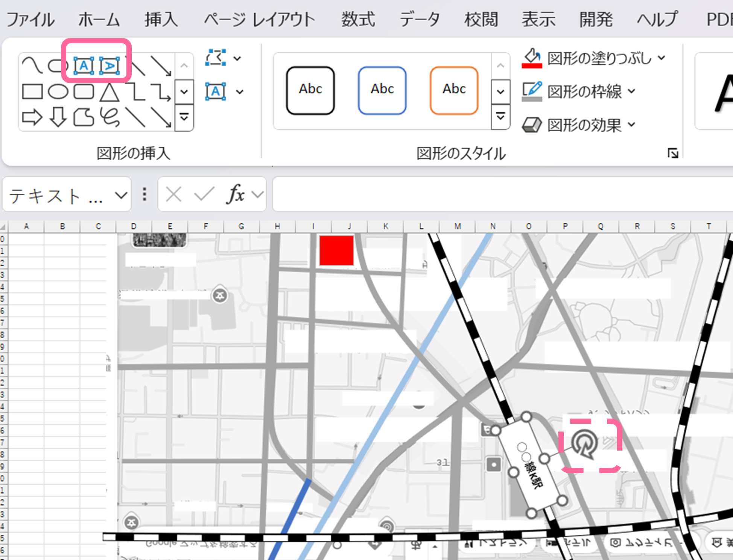The width and height of the screenshot is (733, 560).
Task: Open the shapes gallery More chevron
Action: tap(184, 117)
